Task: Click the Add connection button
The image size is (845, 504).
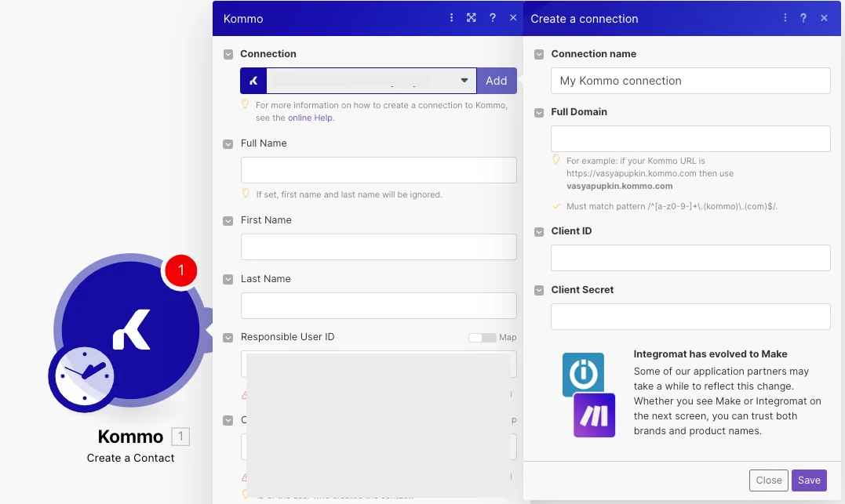Action: click(497, 81)
